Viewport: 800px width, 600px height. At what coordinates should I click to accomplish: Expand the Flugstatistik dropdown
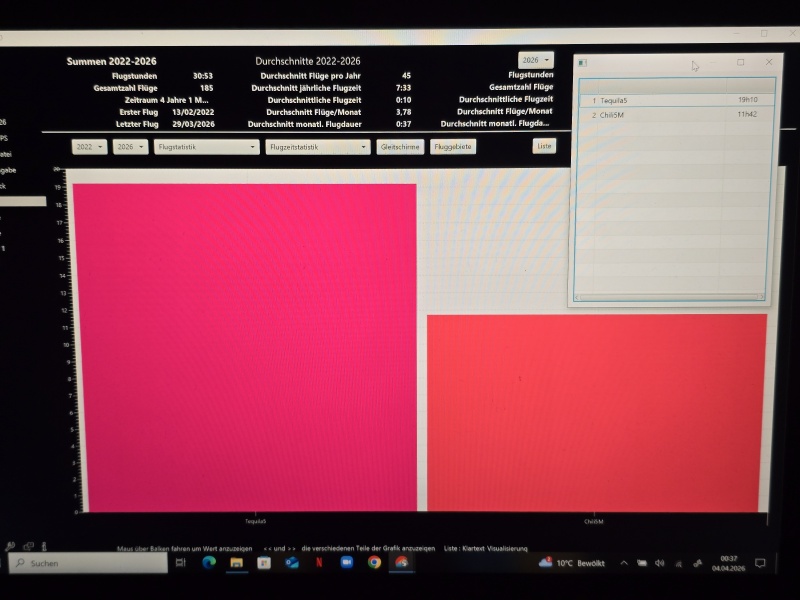207,147
